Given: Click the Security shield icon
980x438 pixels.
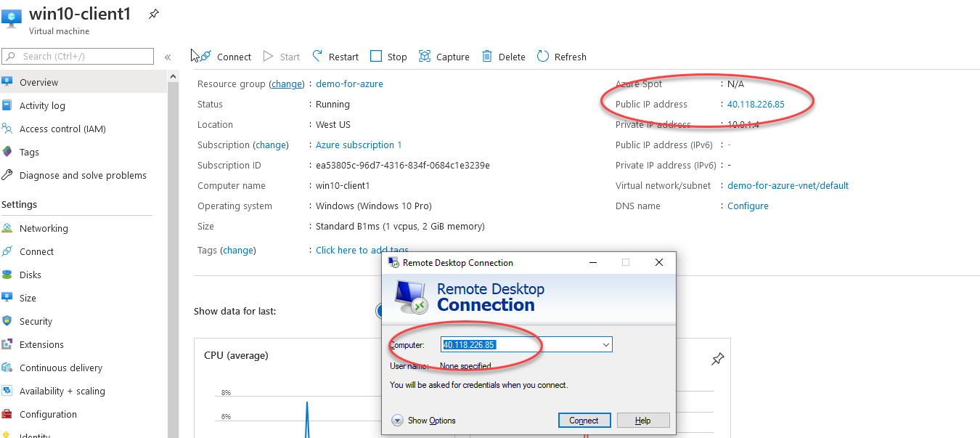Looking at the screenshot, I should point(7,321).
